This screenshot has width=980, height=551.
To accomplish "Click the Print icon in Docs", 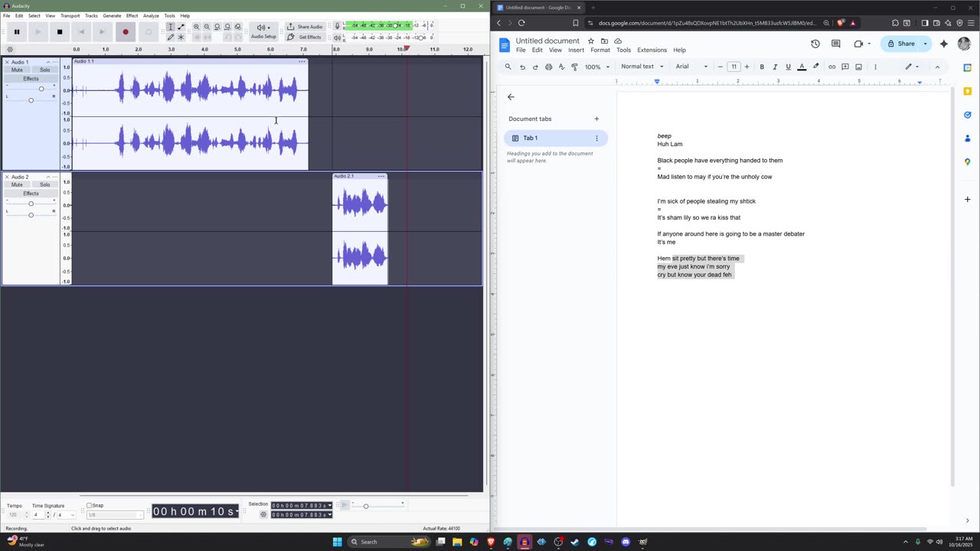I will [x=548, y=67].
